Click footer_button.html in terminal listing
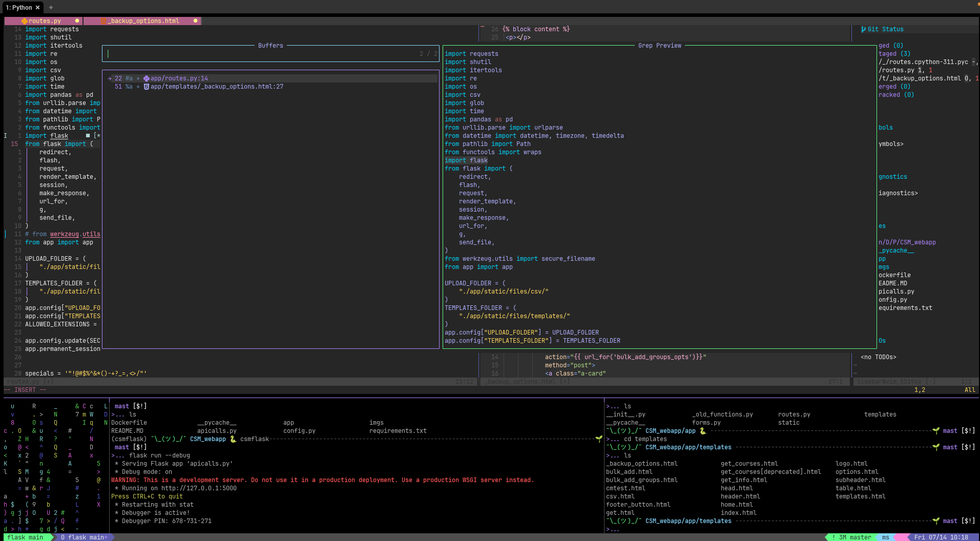The height and width of the screenshot is (541, 980). point(638,505)
